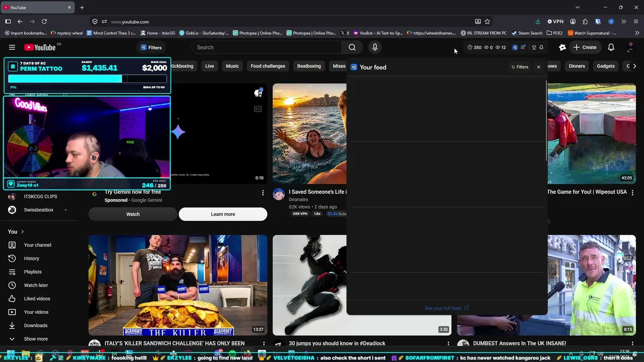Screen dimensions: 644x362
Task: Show more bookmarks with the overflow chevron
Action: pyautogui.click(x=636, y=33)
